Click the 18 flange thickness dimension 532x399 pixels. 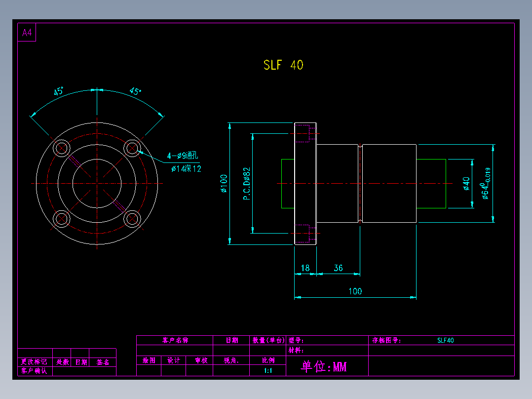[x=305, y=268]
